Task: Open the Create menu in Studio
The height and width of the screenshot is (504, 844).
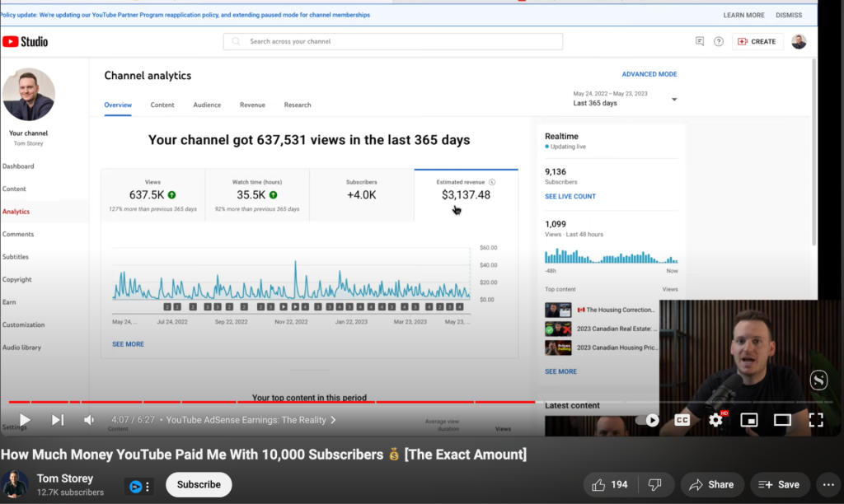Action: 757,40
